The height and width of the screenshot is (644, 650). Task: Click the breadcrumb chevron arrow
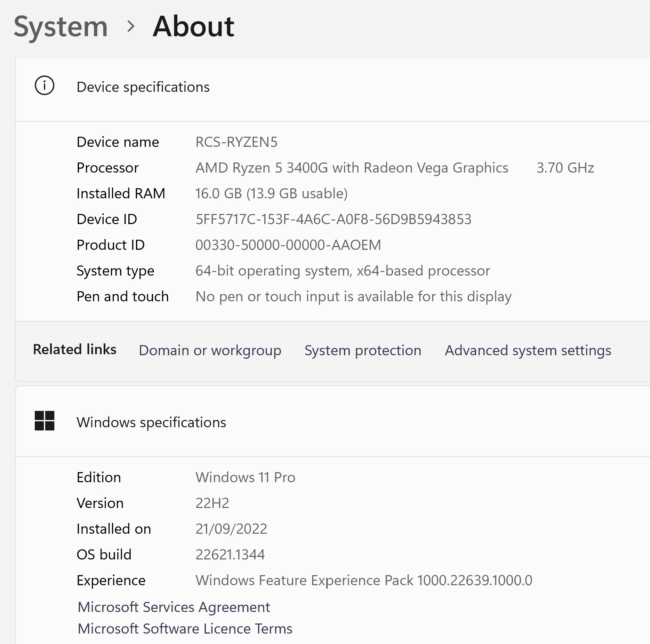[x=131, y=26]
